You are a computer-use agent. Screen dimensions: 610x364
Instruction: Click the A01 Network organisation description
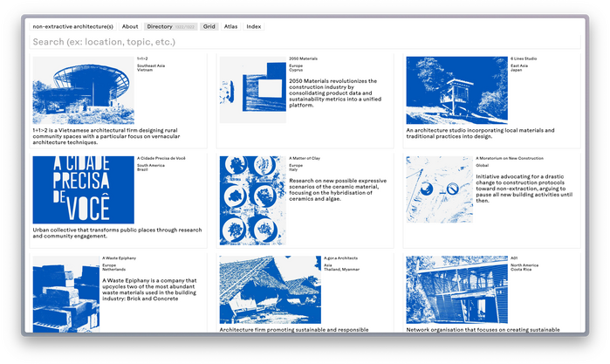coord(483,330)
